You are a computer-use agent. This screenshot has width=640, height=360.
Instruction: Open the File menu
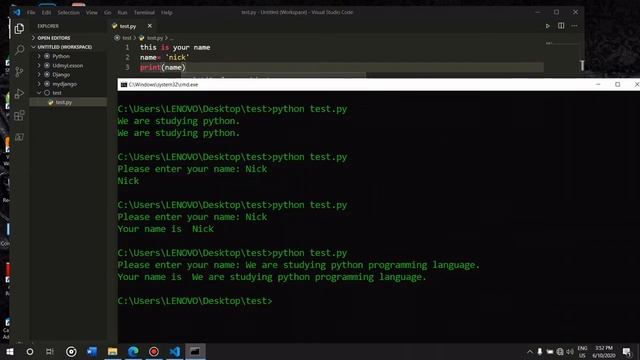coord(31,13)
